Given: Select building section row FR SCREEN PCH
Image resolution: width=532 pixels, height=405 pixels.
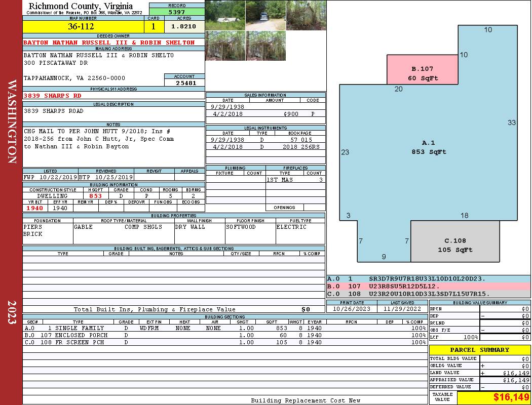Looking at the screenshot, I should pos(224,342).
